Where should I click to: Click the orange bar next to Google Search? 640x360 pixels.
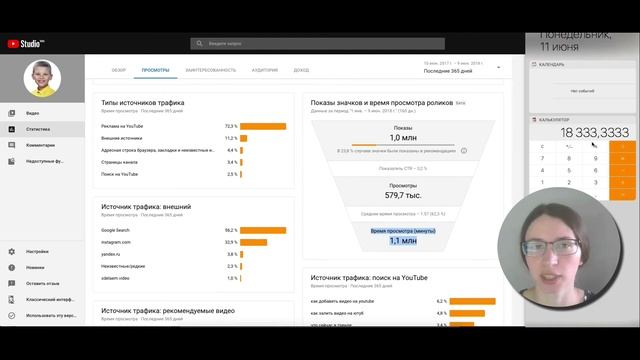pos(263,231)
